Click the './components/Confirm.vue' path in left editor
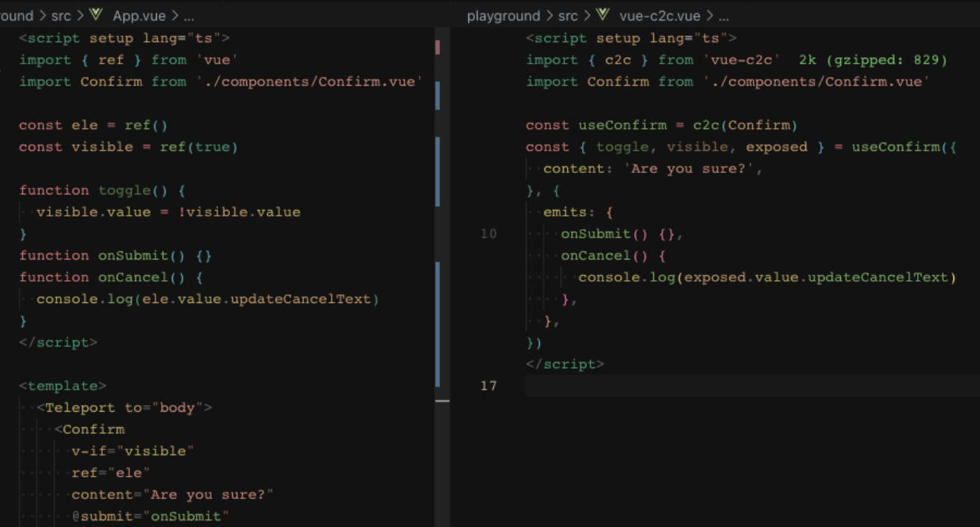The height and width of the screenshot is (527, 980). tap(309, 82)
